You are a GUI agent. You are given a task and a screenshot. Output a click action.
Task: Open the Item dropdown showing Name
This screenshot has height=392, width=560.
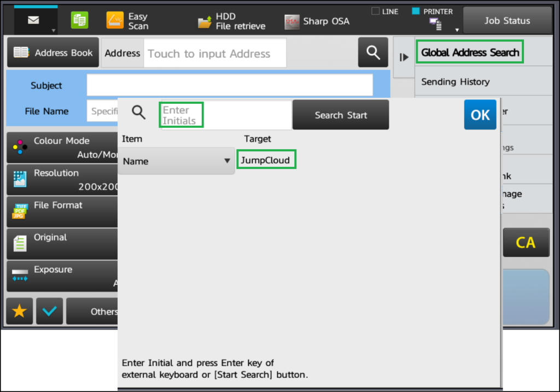click(176, 161)
